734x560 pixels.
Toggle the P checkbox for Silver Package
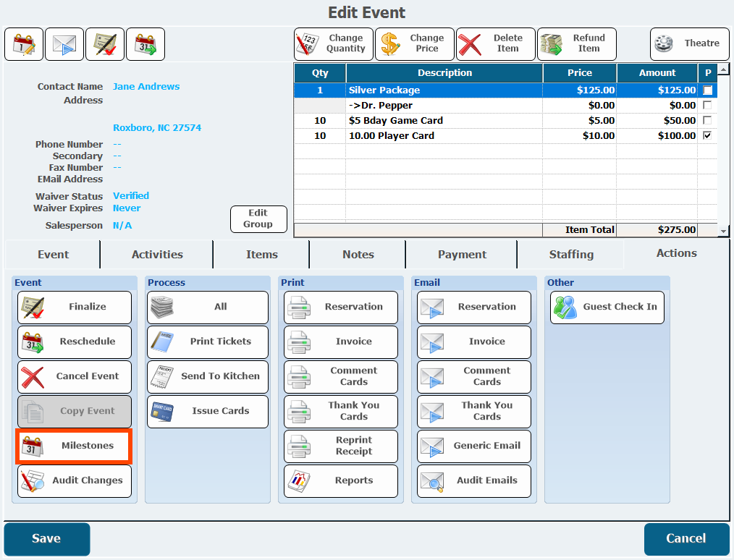[x=707, y=90]
